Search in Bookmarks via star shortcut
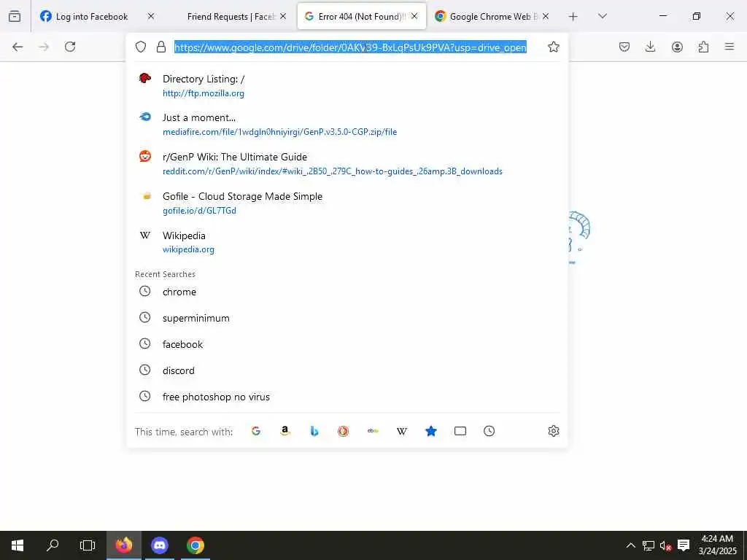 tap(430, 431)
